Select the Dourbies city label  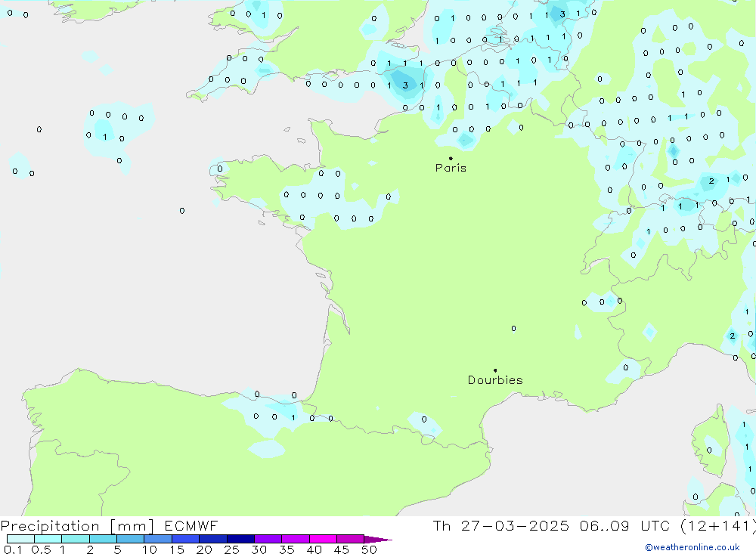point(495,380)
